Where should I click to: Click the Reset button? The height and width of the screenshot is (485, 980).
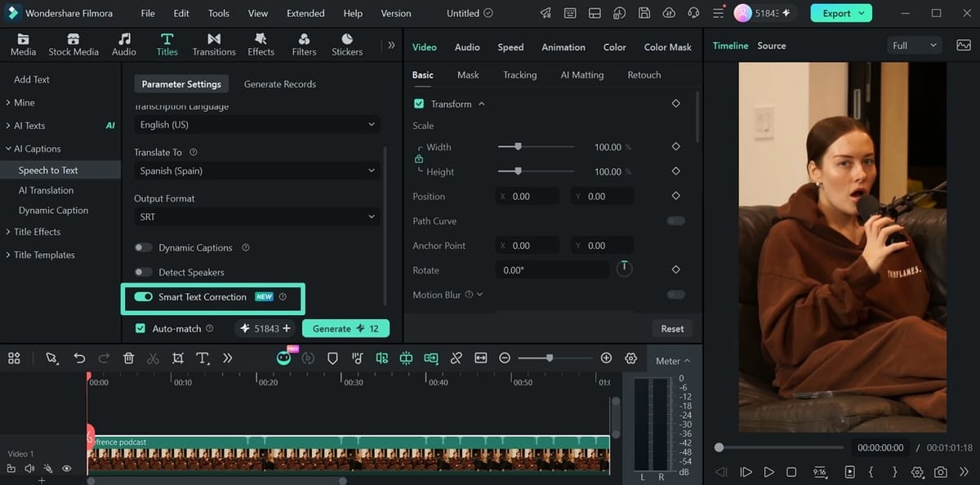pos(672,328)
